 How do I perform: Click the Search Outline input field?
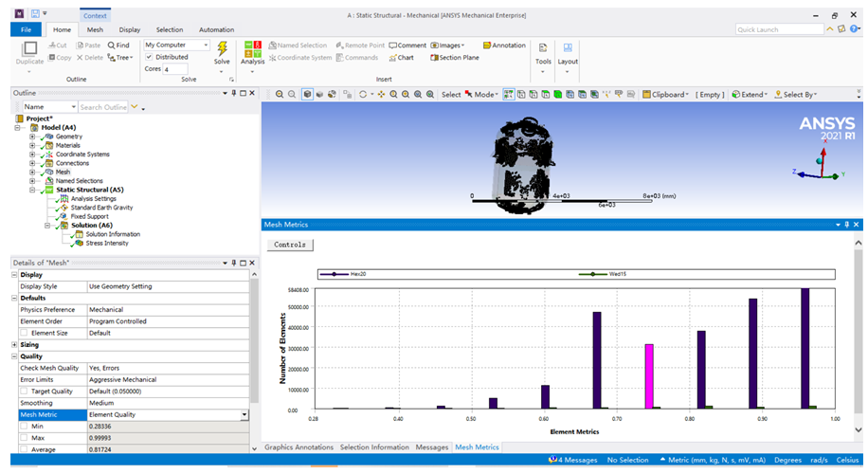pos(103,107)
